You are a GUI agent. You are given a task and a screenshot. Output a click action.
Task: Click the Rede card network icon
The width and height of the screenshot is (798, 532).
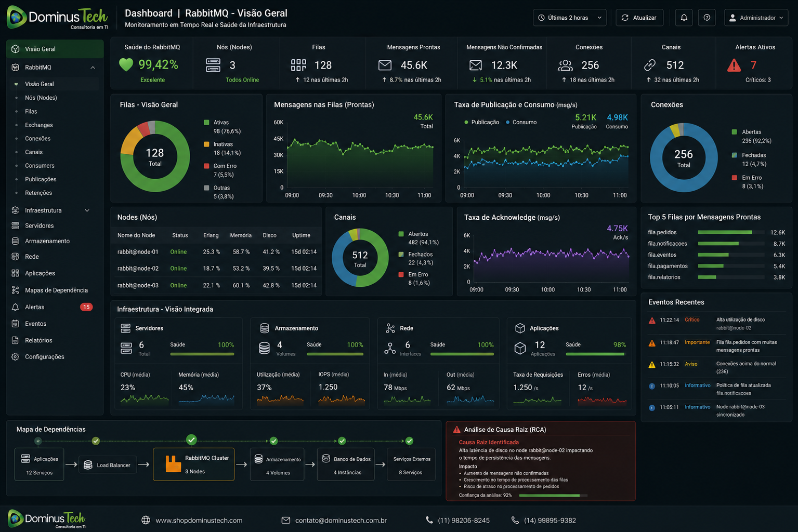[x=390, y=328]
